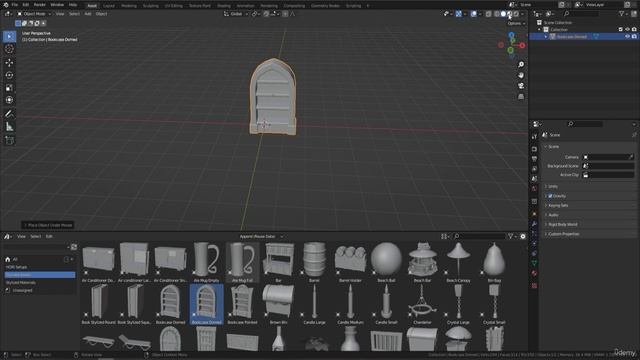
Task: Activate the Add Cube tool
Action: coord(9,140)
